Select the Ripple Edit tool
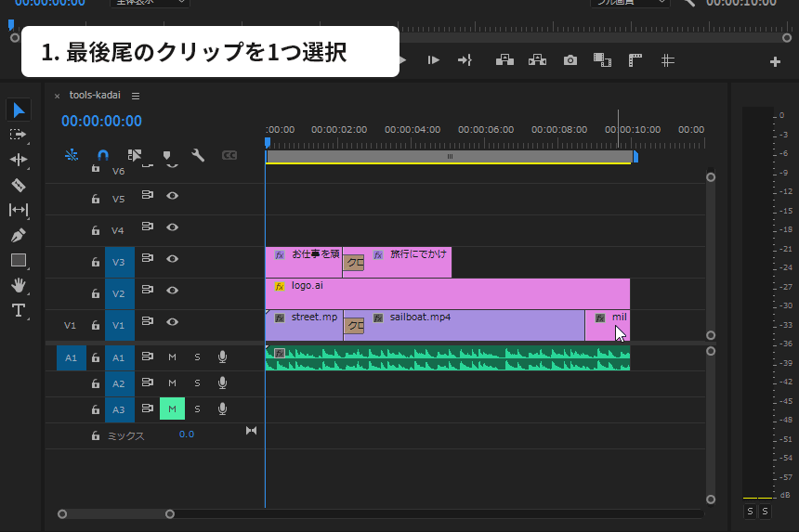This screenshot has height=532, width=799. point(19,160)
